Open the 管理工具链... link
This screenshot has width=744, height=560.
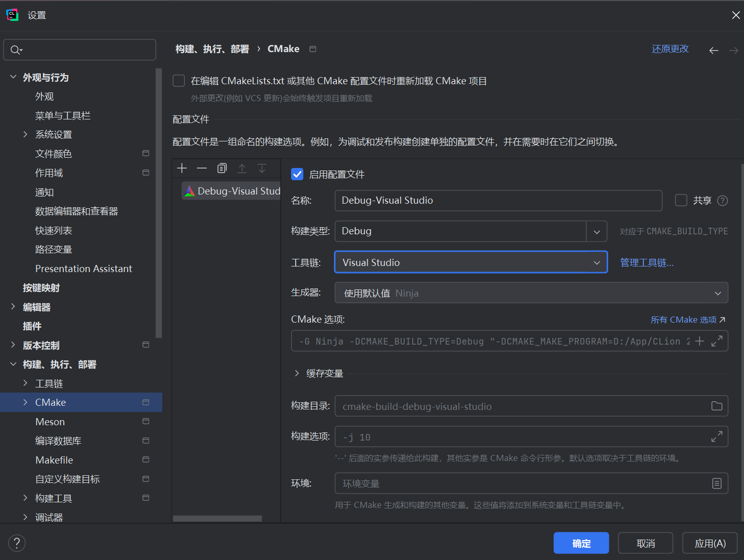[647, 262]
